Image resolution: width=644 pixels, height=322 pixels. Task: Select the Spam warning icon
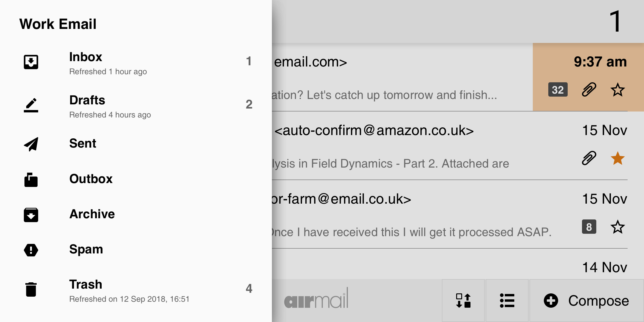tap(31, 250)
